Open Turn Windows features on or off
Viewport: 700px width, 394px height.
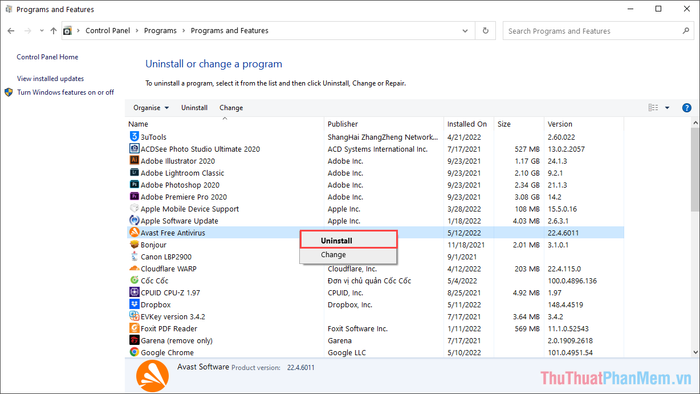point(65,92)
